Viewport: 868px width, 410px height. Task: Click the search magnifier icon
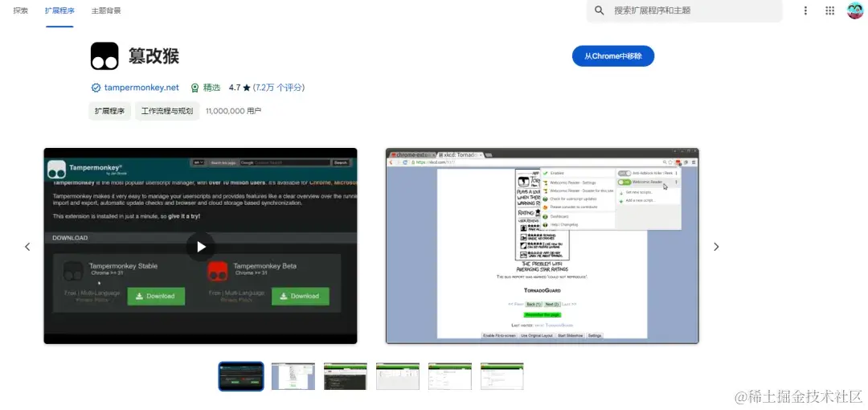(599, 10)
